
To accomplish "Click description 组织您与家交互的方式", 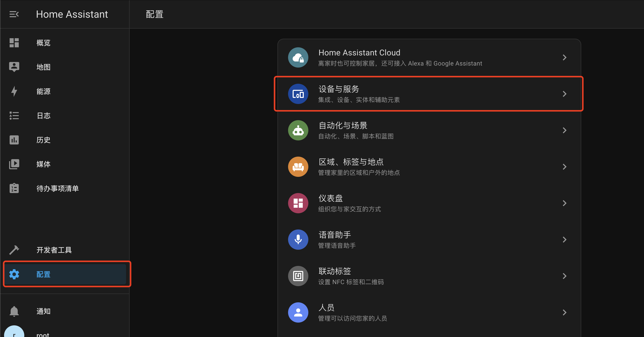I will point(350,209).
